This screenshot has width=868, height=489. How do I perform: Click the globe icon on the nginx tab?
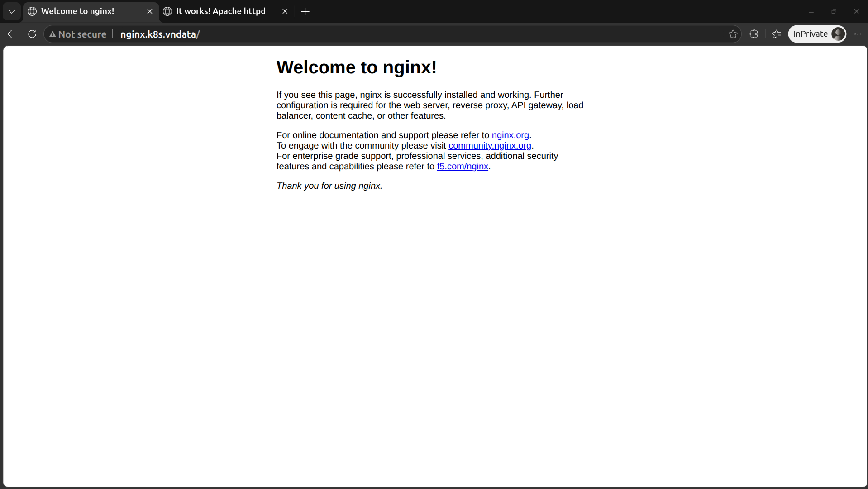click(32, 11)
